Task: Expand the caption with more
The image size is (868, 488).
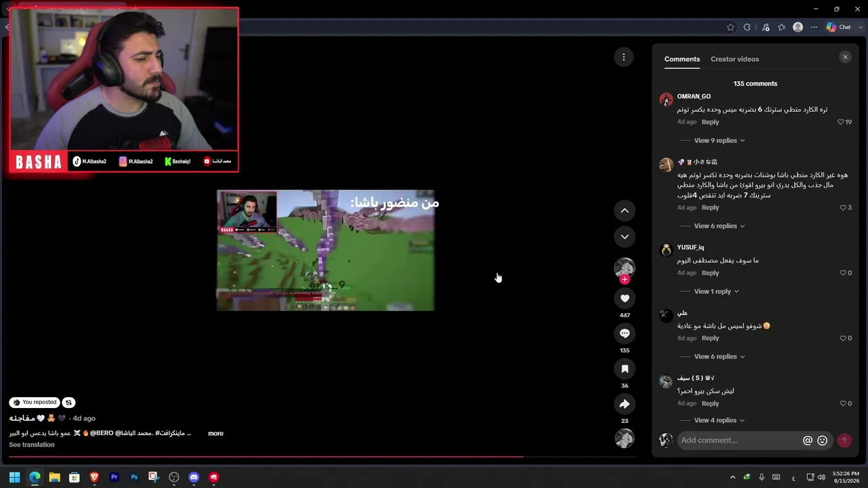Action: coord(216,433)
